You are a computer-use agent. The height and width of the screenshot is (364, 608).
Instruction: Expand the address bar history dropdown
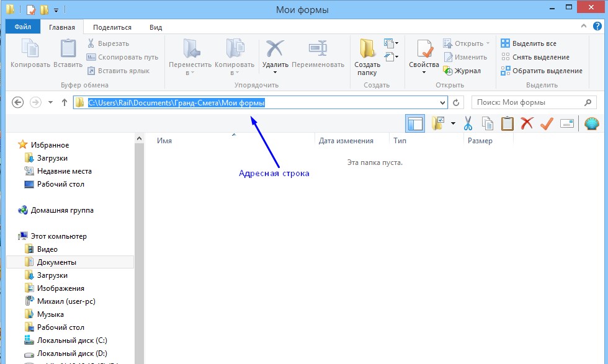coord(442,103)
